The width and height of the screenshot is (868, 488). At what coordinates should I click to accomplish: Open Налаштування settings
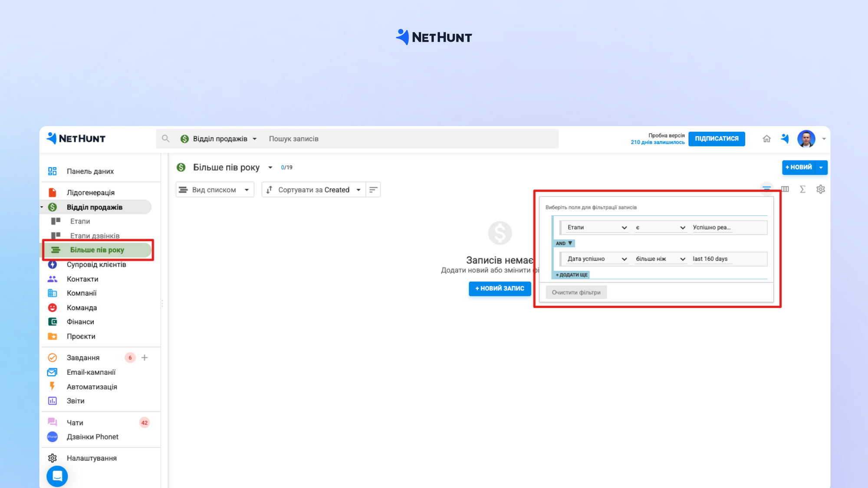tap(92, 458)
